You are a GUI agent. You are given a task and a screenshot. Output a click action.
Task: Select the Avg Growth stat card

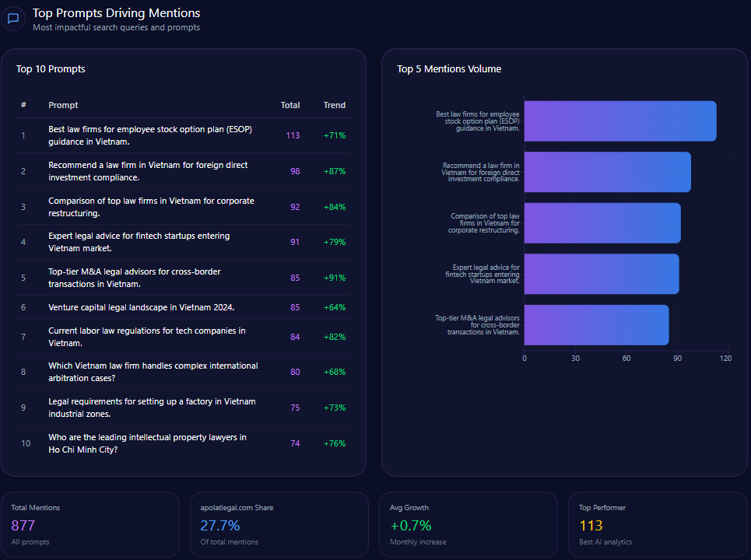pos(469,525)
